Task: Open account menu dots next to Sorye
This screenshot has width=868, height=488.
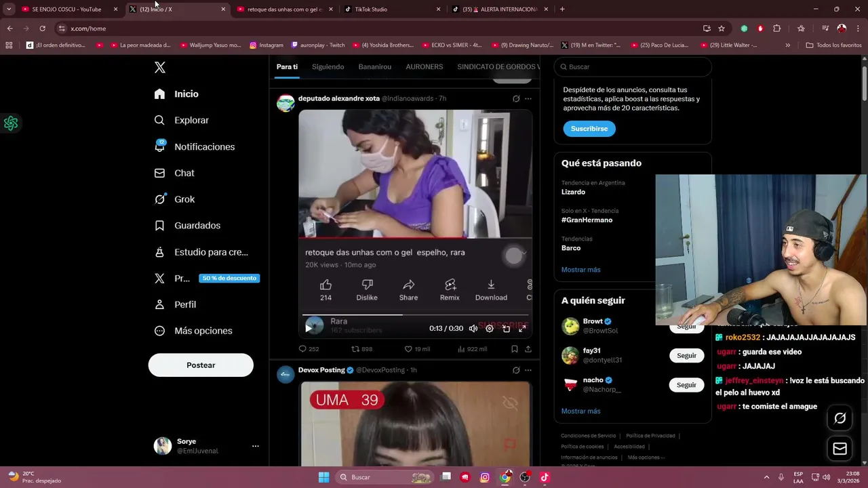Action: (x=256, y=446)
